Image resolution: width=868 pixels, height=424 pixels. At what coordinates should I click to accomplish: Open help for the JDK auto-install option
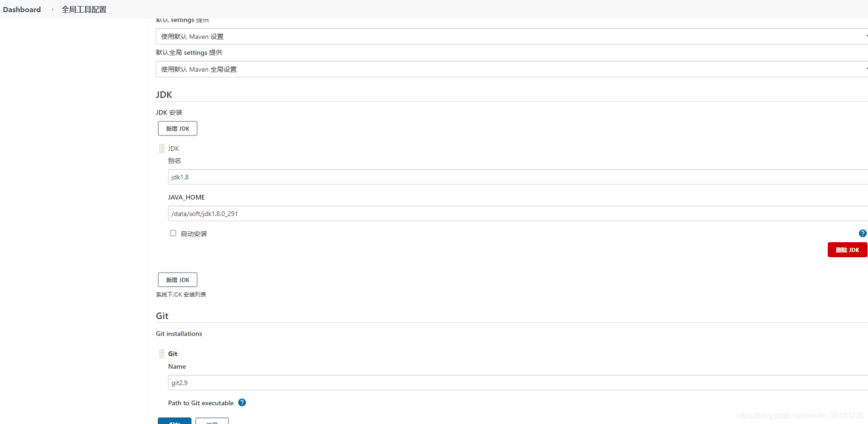(x=862, y=233)
